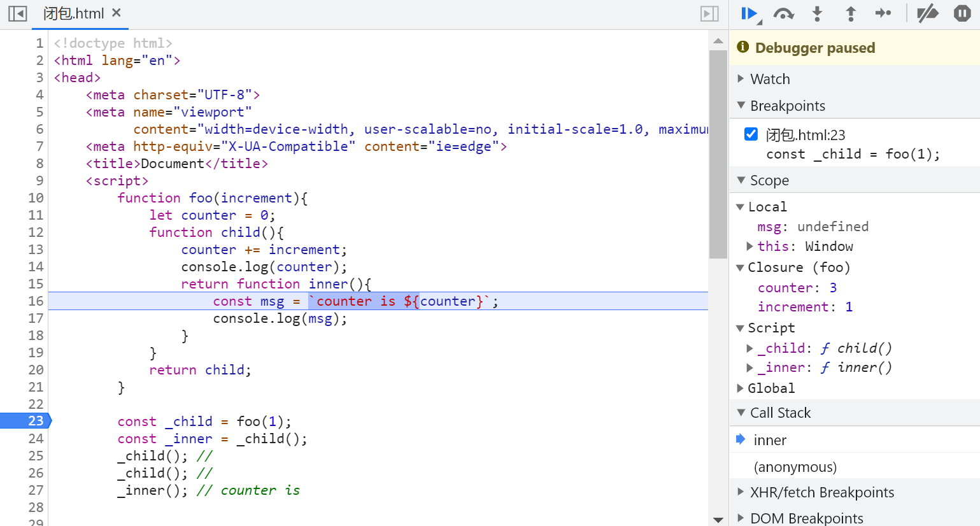The height and width of the screenshot is (526, 980).
Task: Toggle pause on exceptions
Action: click(x=962, y=13)
